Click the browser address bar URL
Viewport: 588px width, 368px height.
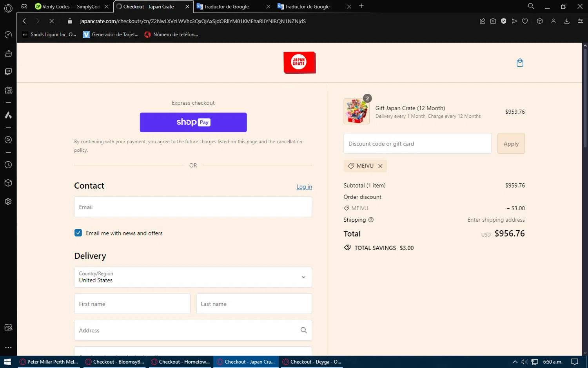pyautogui.click(x=193, y=21)
